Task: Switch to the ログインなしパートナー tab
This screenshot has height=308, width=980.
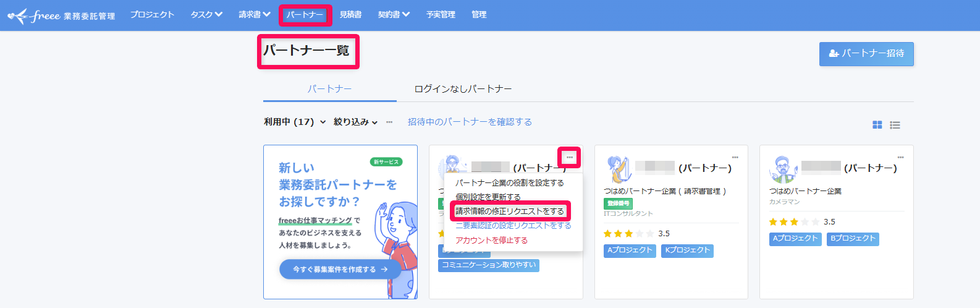Action: [463, 89]
